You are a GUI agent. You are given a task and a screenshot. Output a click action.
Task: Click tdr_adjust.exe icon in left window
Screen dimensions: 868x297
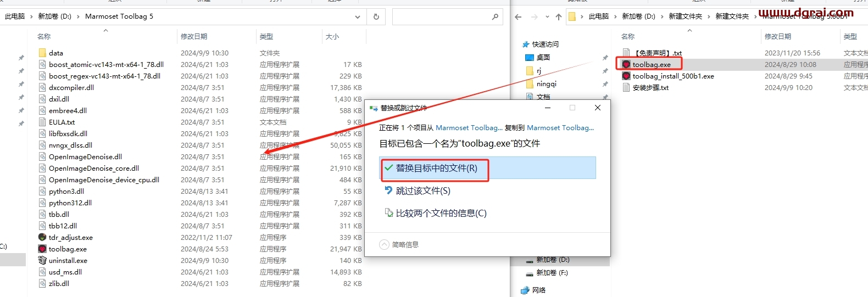(x=42, y=237)
